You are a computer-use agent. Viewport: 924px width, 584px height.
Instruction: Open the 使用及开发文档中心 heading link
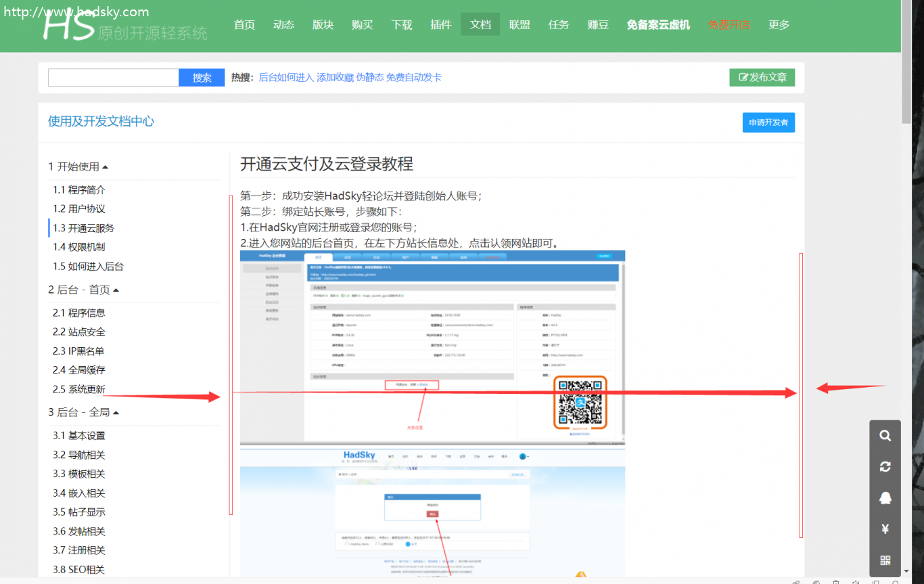coord(101,121)
